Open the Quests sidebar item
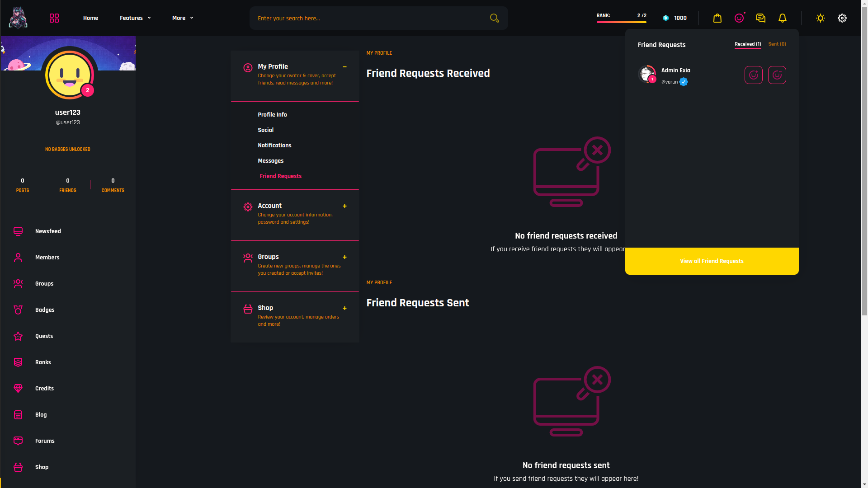This screenshot has height=488, width=868. click(44, 336)
